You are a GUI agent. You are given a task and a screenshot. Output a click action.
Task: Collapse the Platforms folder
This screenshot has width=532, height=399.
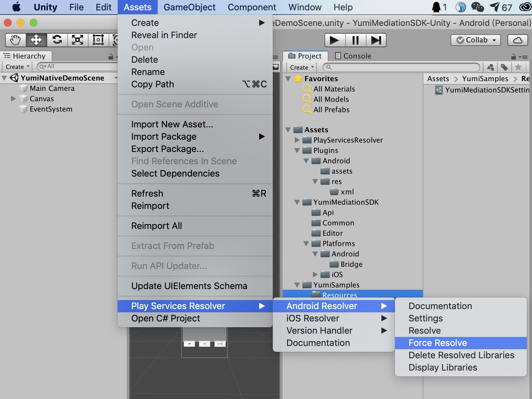coord(306,243)
